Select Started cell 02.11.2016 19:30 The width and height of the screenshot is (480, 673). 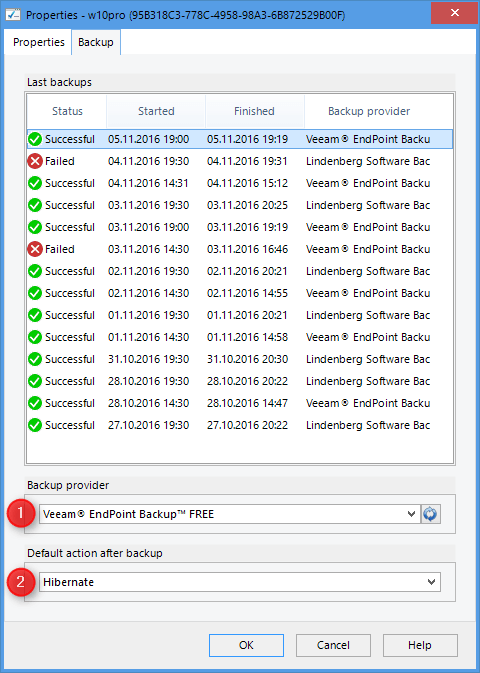pyautogui.click(x=149, y=271)
